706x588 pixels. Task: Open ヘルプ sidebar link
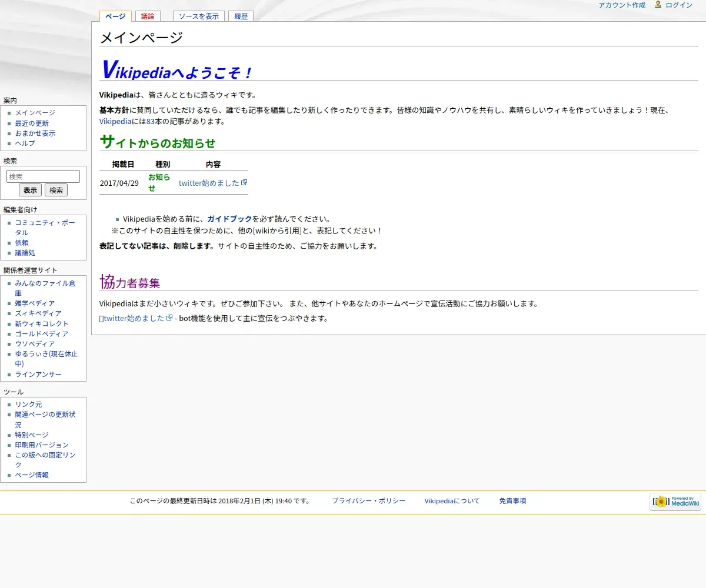(x=25, y=143)
